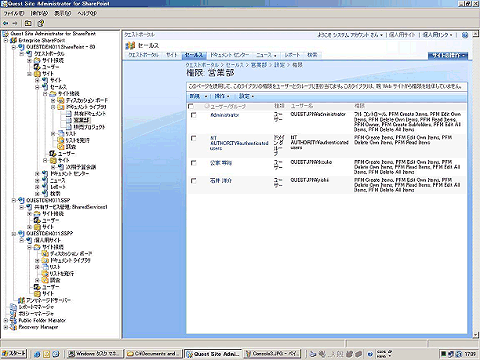Click the down arrow of the page scrollbar
Image resolution: width=480 pixels, height=360 pixels.
point(476,335)
